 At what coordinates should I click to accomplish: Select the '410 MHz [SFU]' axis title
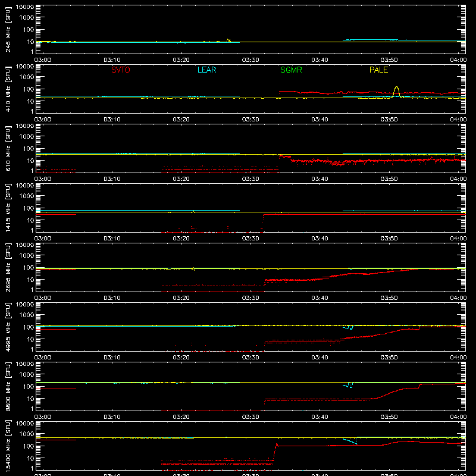8,89
